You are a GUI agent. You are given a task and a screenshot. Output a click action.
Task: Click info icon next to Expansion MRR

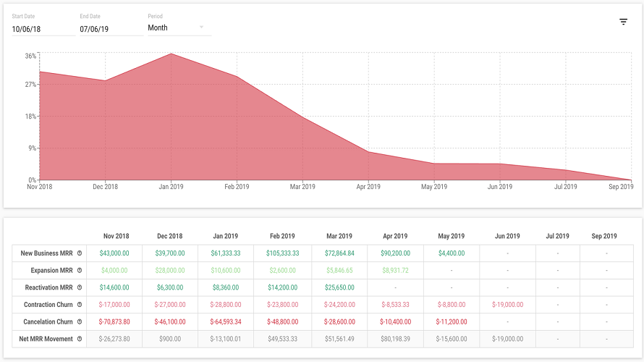click(x=80, y=270)
